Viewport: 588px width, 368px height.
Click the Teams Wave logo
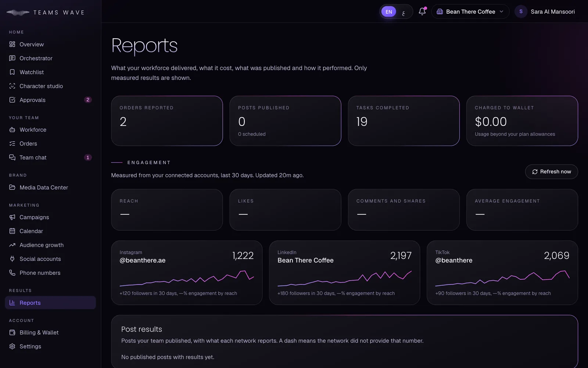[46, 13]
